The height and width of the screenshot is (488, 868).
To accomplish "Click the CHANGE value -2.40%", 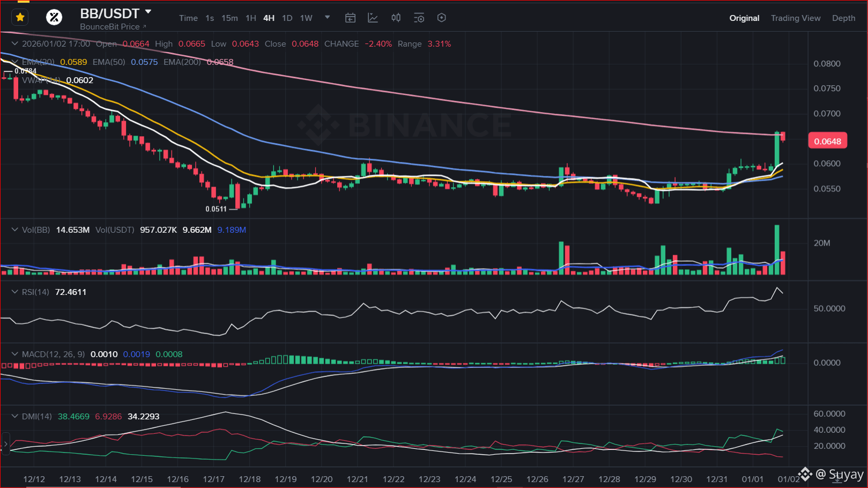I will coord(379,44).
